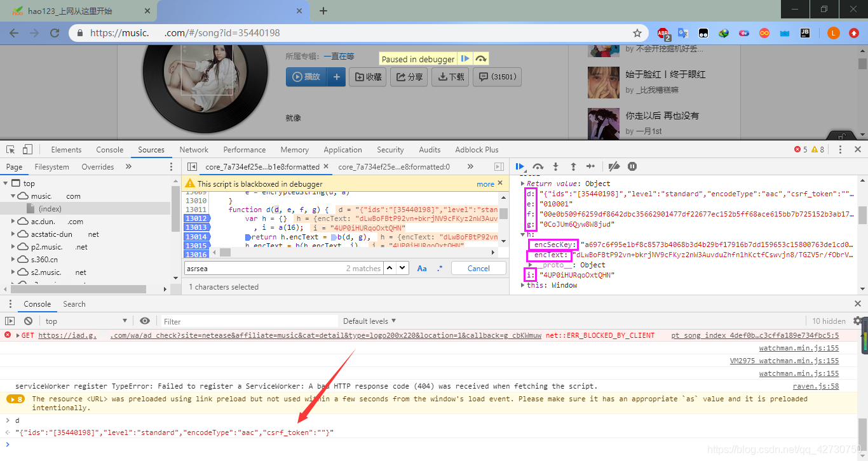The height and width of the screenshot is (461, 868).
Task: Deactivate all breakpoints
Action: point(614,166)
